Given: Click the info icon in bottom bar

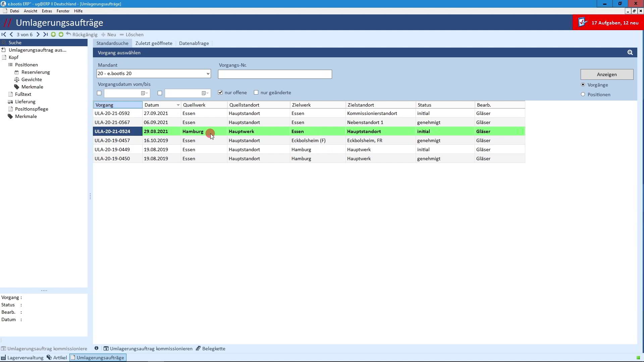Looking at the screenshot, I should (x=96, y=348).
